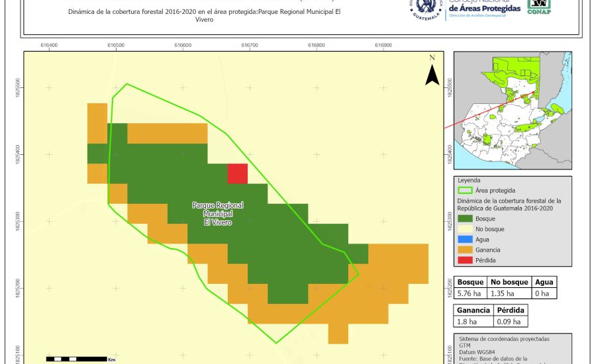Click the red Pérdida cell on the map
The height and width of the screenshot is (364, 596).
pyautogui.click(x=238, y=173)
